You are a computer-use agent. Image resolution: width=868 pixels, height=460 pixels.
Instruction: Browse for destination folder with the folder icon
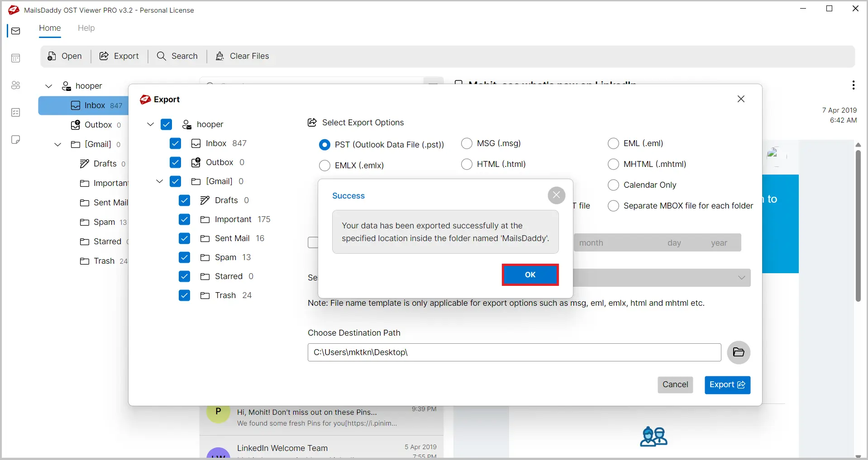pos(739,352)
